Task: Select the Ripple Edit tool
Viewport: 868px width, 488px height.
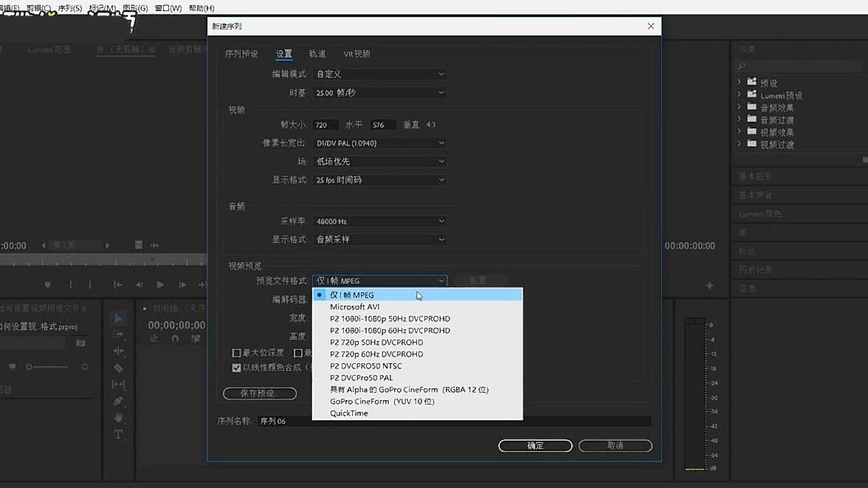Action: [x=118, y=351]
